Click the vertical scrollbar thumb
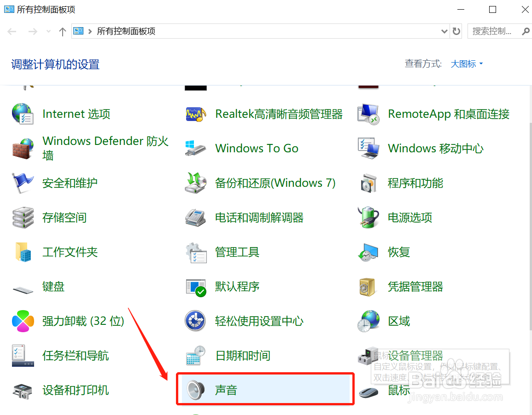Screen dimensions: 532x415 click(x=530, y=226)
